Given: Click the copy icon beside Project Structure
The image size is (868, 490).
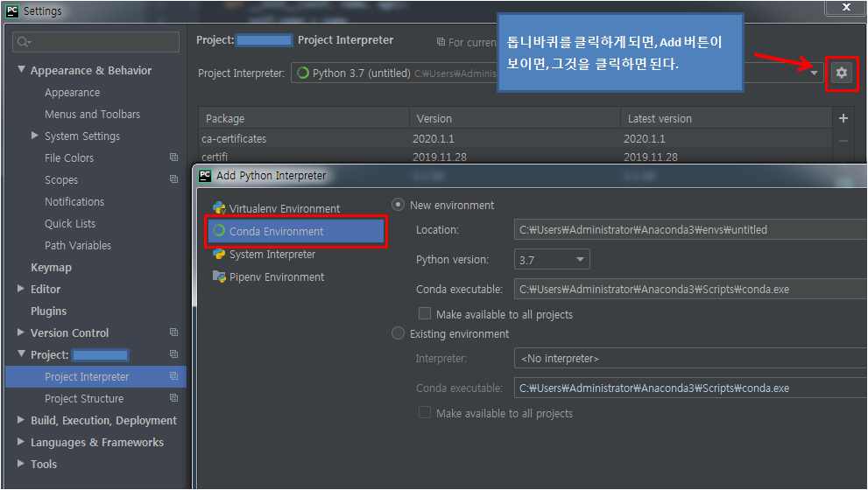Looking at the screenshot, I should click(x=173, y=397).
